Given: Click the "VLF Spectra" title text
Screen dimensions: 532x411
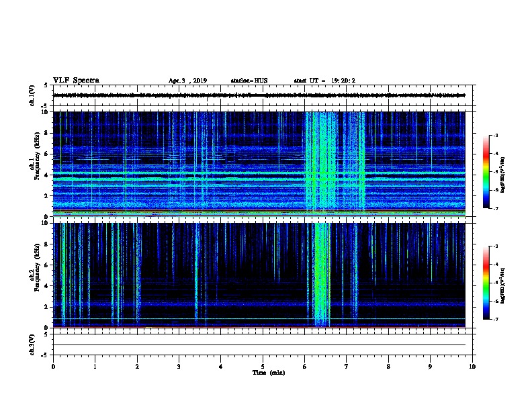Looking at the screenshot, I should coord(76,81).
